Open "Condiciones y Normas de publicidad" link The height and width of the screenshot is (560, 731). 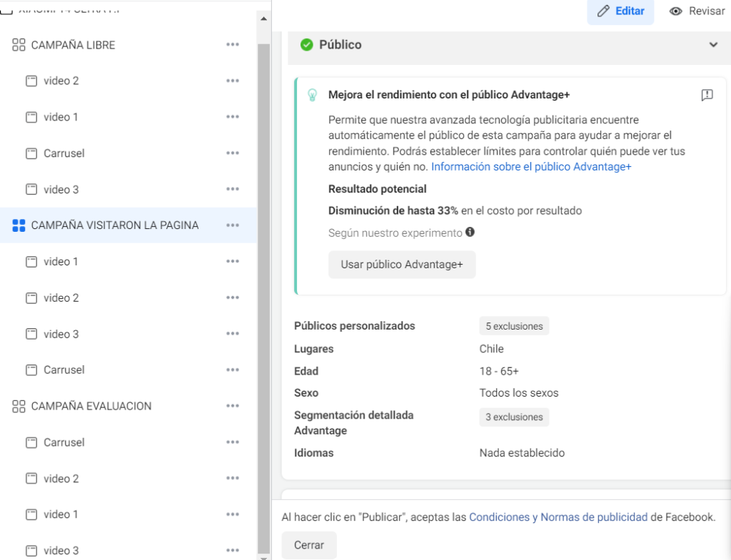click(x=558, y=517)
